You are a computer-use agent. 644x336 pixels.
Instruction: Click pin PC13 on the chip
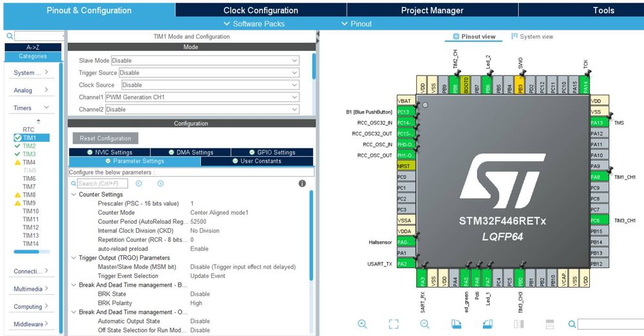407,112
